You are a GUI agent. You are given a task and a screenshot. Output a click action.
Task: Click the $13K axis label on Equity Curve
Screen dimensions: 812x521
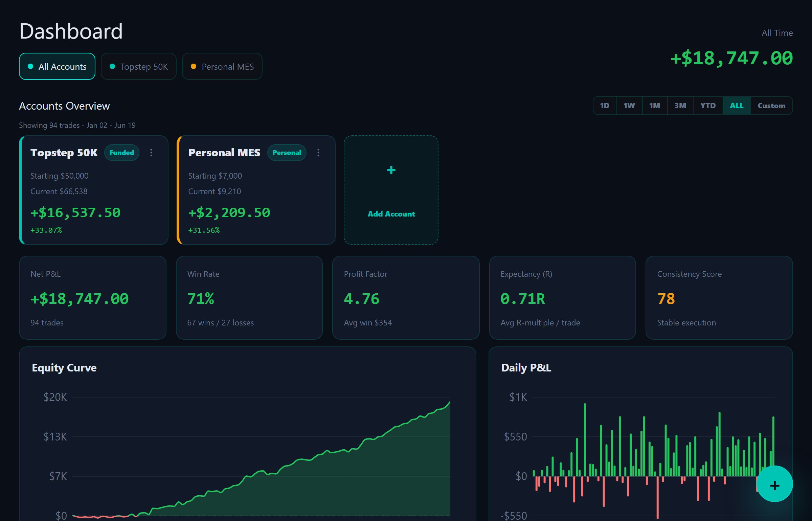coord(55,437)
